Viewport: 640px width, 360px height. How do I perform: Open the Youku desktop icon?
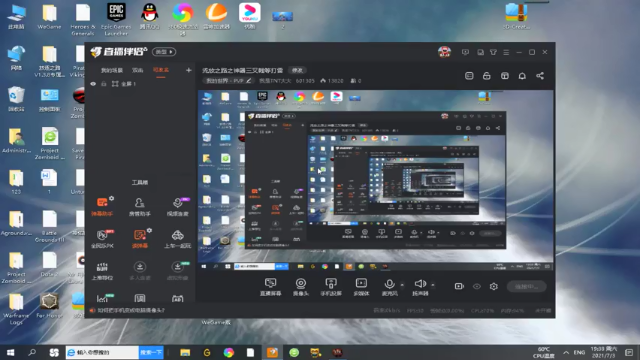[x=250, y=16]
